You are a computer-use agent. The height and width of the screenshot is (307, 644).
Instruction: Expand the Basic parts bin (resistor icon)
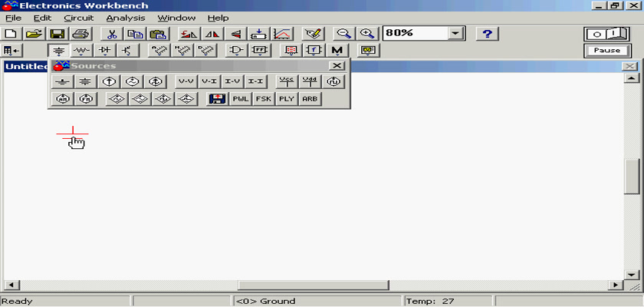(x=82, y=51)
